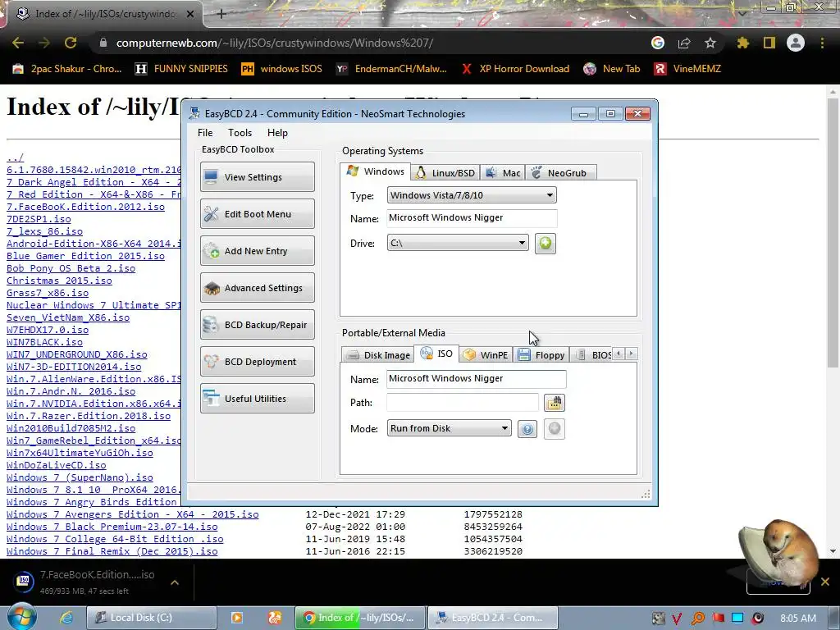
Task: Switch to Linux/BSD tab
Action: pyautogui.click(x=445, y=172)
